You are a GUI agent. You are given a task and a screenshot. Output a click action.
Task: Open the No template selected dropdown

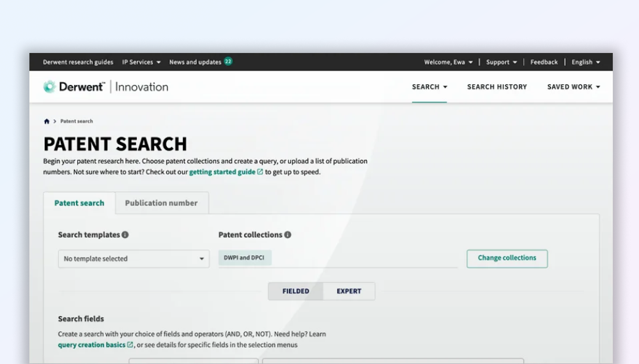click(134, 259)
